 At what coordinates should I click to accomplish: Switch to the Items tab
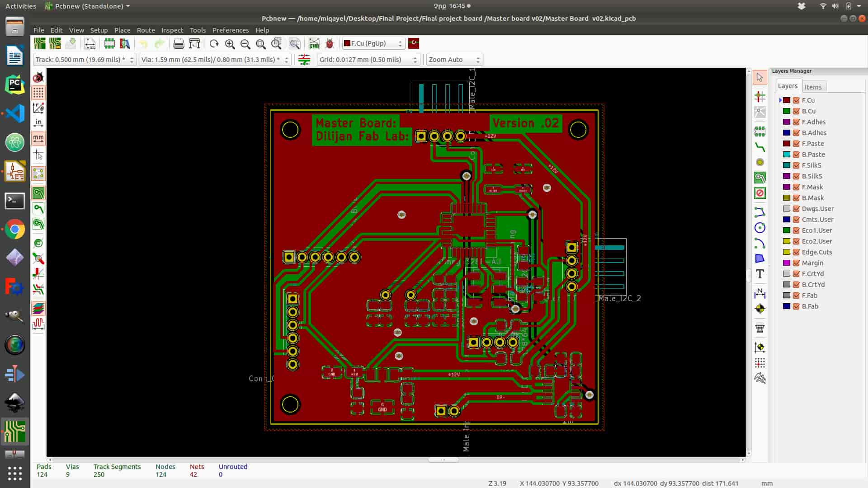pos(813,87)
